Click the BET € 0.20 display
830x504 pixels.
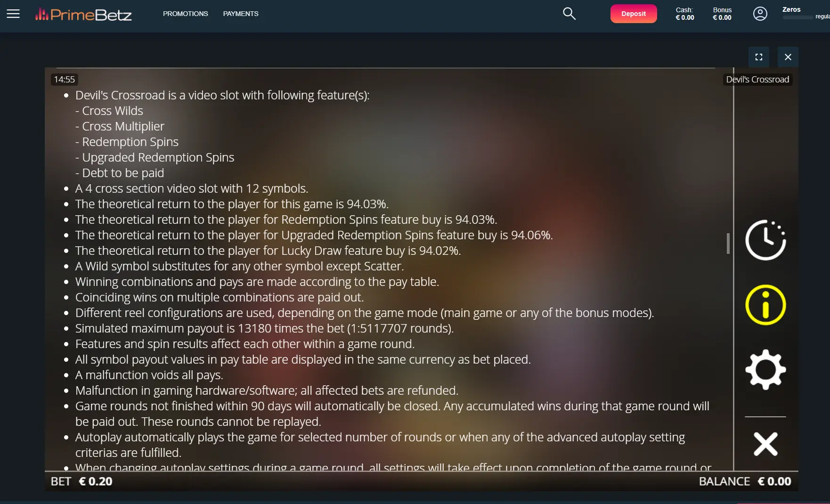coord(81,481)
